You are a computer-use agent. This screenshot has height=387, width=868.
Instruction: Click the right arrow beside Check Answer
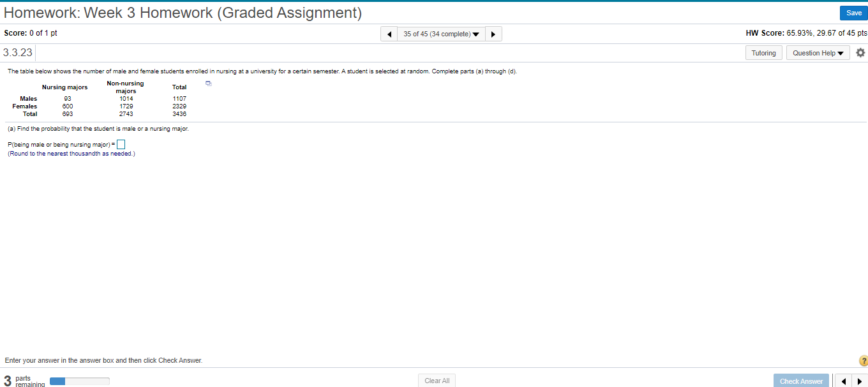coord(860,380)
